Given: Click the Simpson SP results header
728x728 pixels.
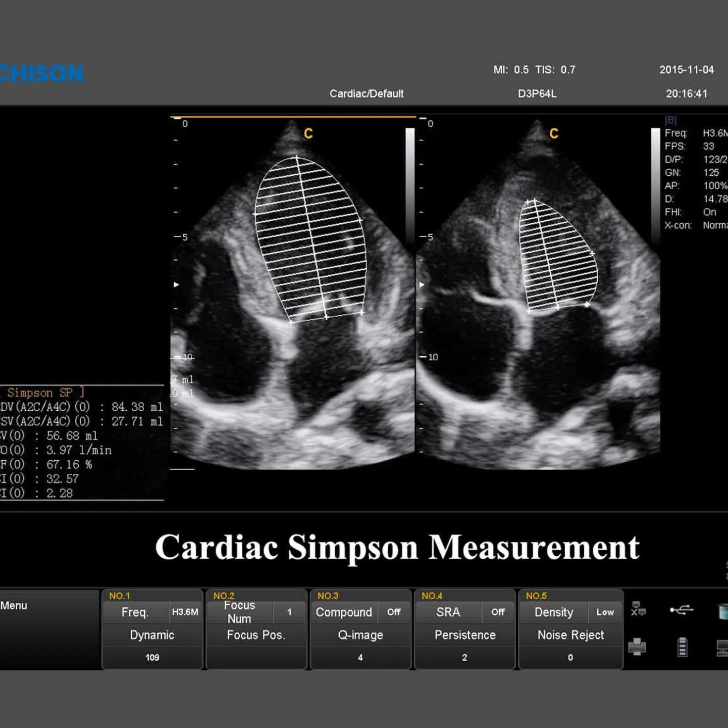Looking at the screenshot, I should point(42,392).
